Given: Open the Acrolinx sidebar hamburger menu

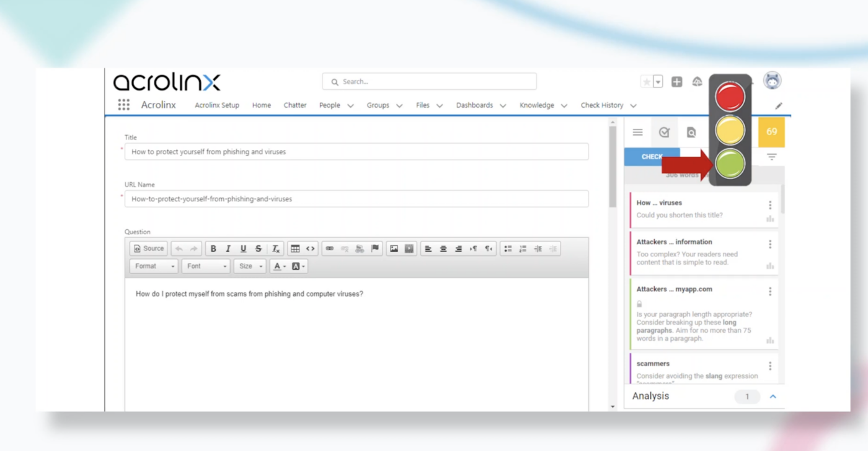Looking at the screenshot, I should click(637, 132).
